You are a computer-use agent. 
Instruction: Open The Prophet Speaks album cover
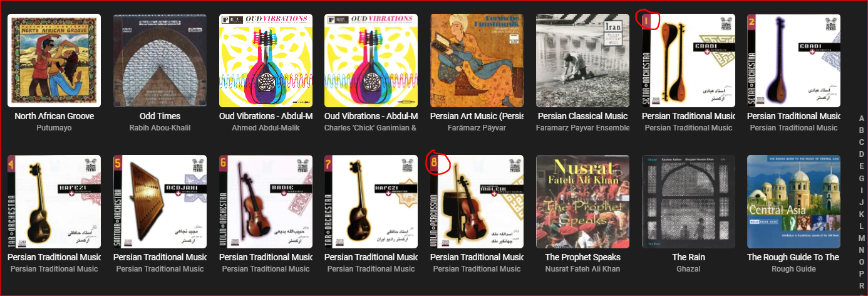point(582,202)
